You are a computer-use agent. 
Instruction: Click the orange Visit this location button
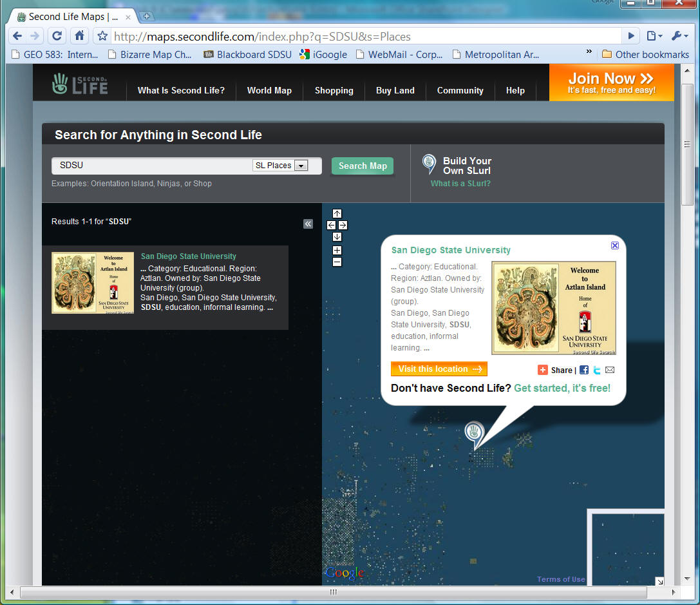(x=439, y=369)
